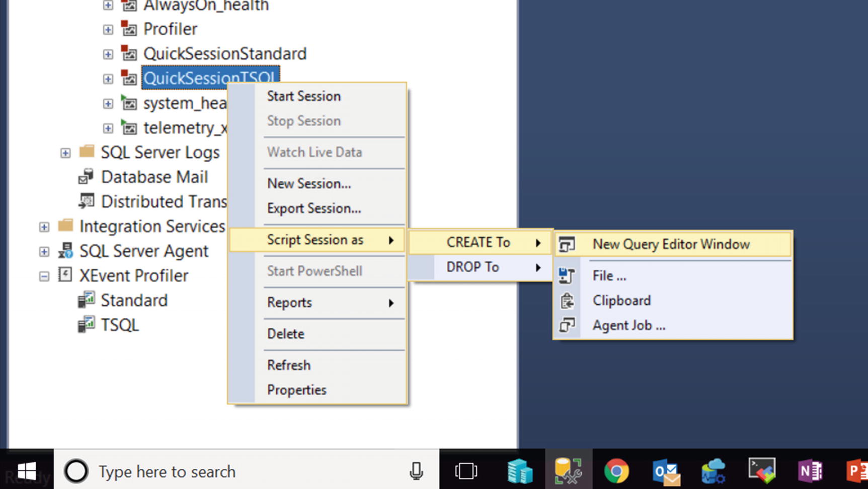The image size is (868, 489).
Task: Click the TSQL profiler session icon
Action: (86, 324)
